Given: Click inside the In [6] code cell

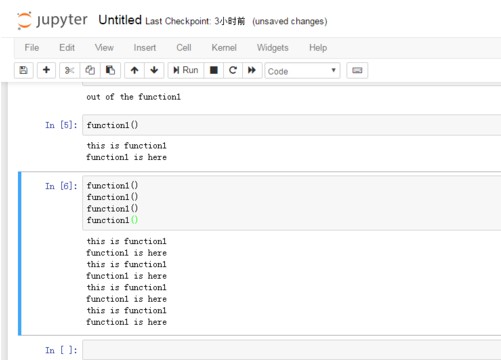Looking at the screenshot, I should (x=292, y=203).
